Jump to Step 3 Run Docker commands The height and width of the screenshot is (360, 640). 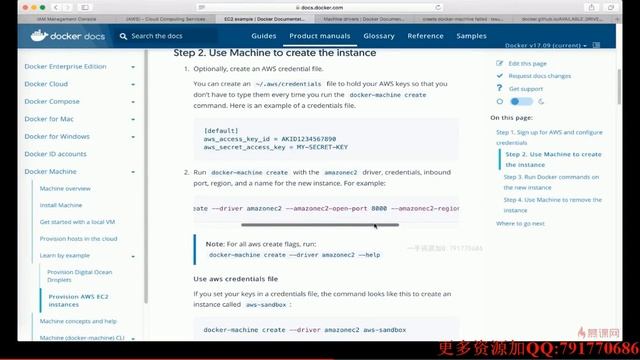[551, 182]
